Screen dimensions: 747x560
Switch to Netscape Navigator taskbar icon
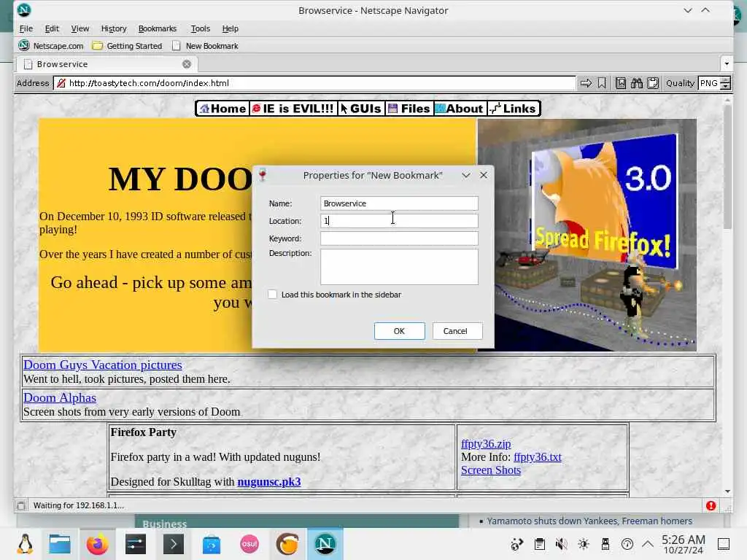coord(325,544)
